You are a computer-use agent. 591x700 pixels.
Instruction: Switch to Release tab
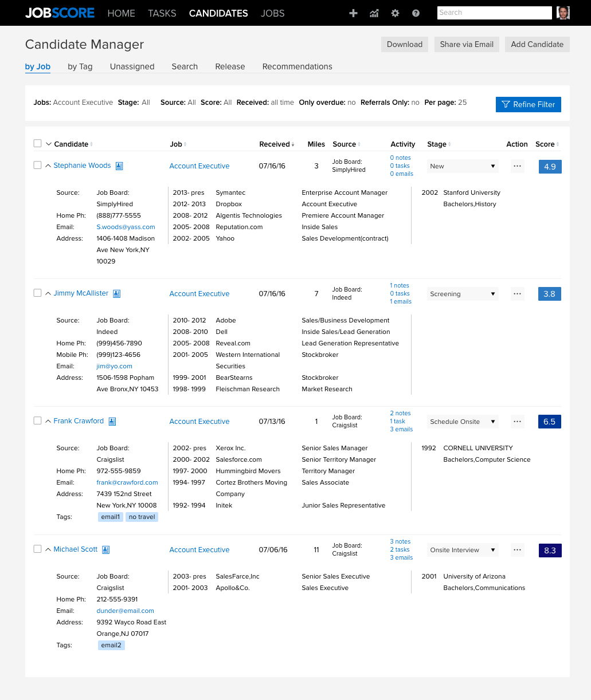[230, 66]
